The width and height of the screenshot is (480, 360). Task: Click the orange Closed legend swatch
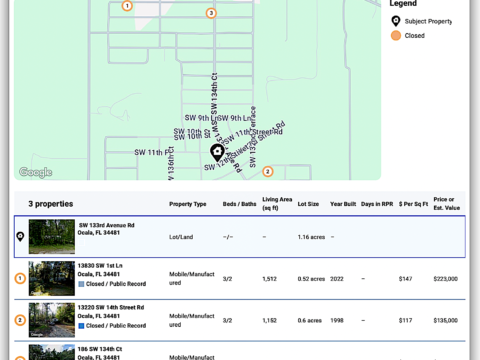[396, 36]
